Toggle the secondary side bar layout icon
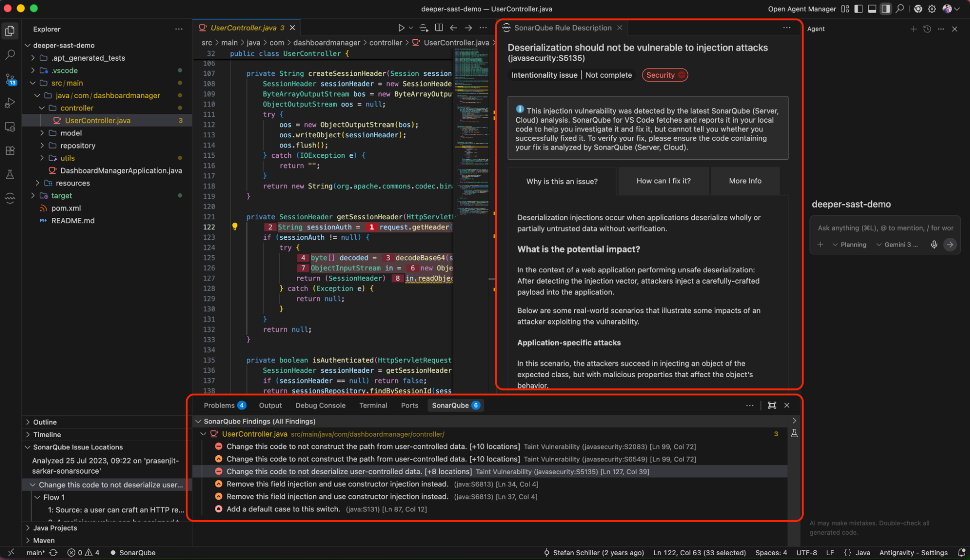Image resolution: width=970 pixels, height=560 pixels. (x=886, y=9)
